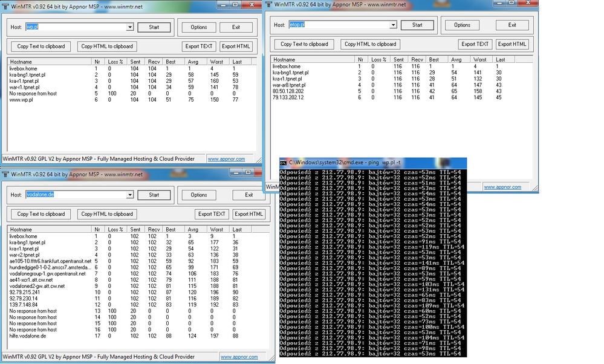Expand the Host dropdown containing elop.pl
604x364 pixels.
(393, 25)
